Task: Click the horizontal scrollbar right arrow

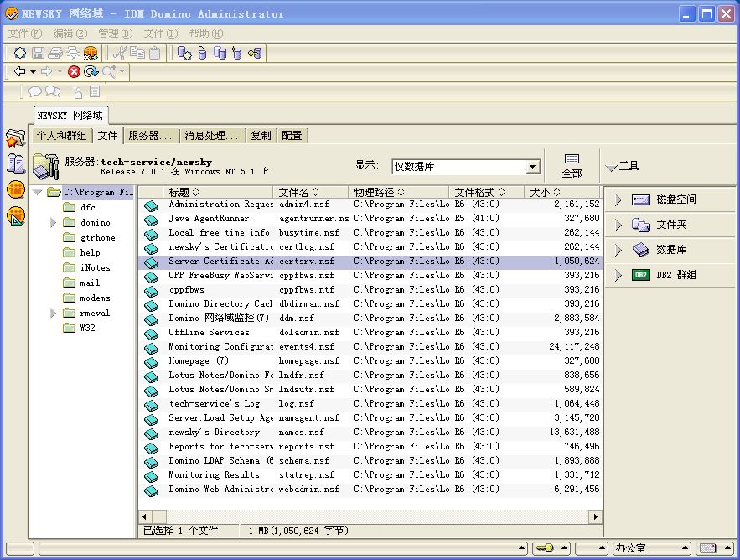Action: click(596, 516)
